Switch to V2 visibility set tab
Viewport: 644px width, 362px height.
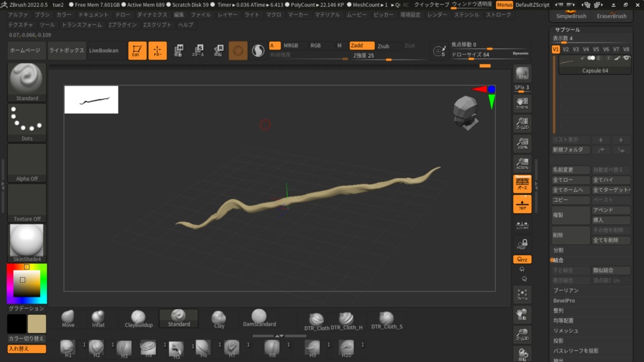(x=565, y=49)
